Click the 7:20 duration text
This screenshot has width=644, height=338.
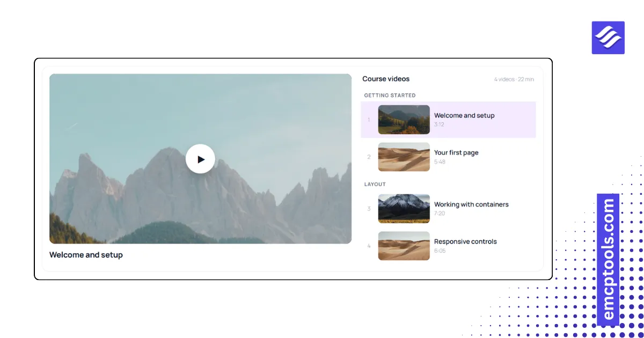[440, 214]
